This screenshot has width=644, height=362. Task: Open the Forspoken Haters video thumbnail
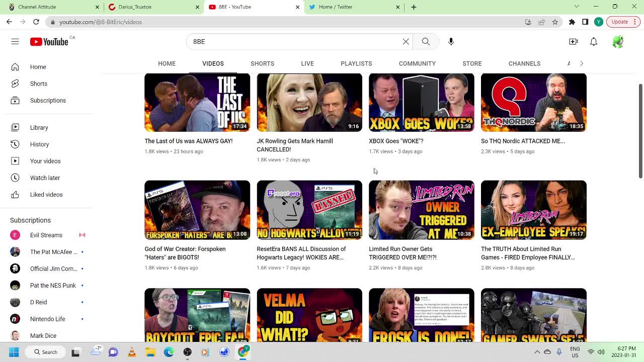[x=197, y=210]
